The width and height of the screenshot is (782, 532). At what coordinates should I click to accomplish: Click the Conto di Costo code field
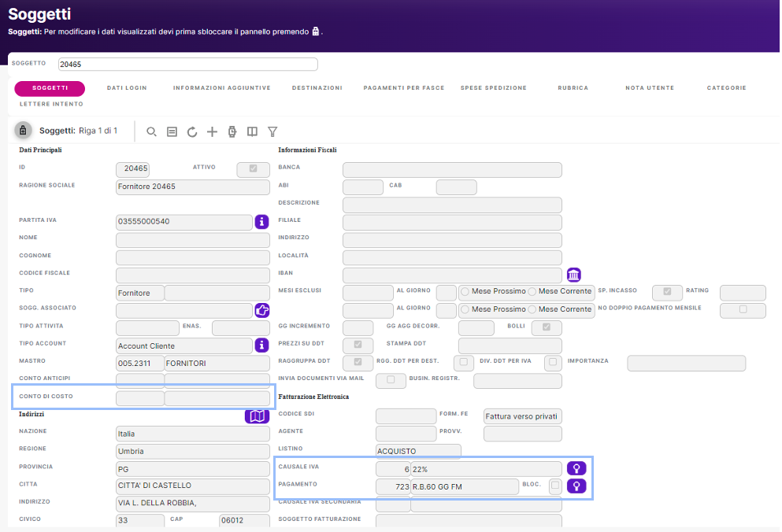tap(139, 398)
